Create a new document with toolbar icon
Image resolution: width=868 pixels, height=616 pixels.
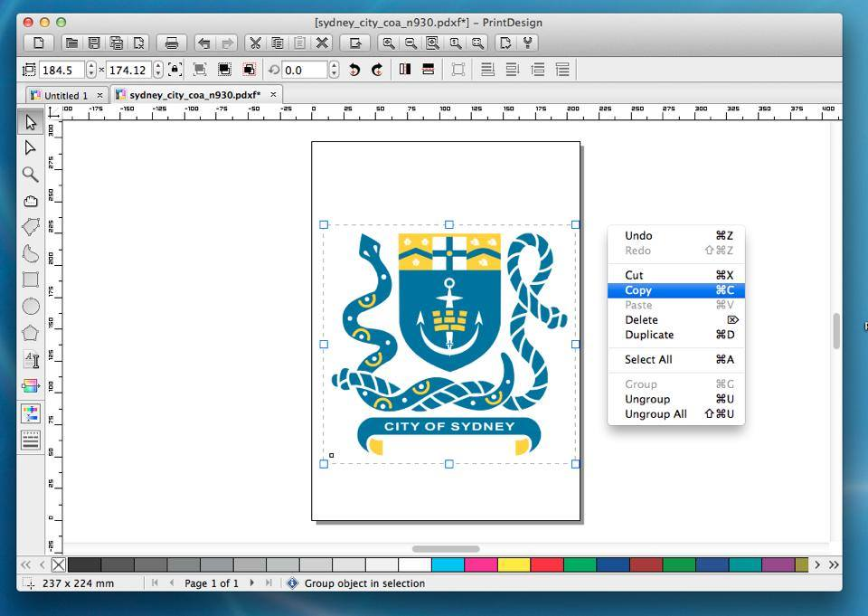39,43
